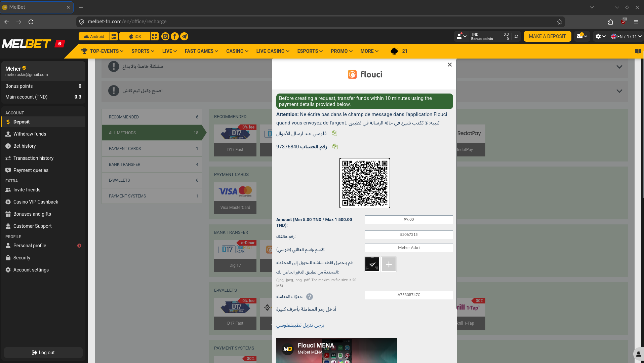Image resolution: width=644 pixels, height=363 pixels.
Task: Open the language and time dropdown
Action: click(x=626, y=36)
